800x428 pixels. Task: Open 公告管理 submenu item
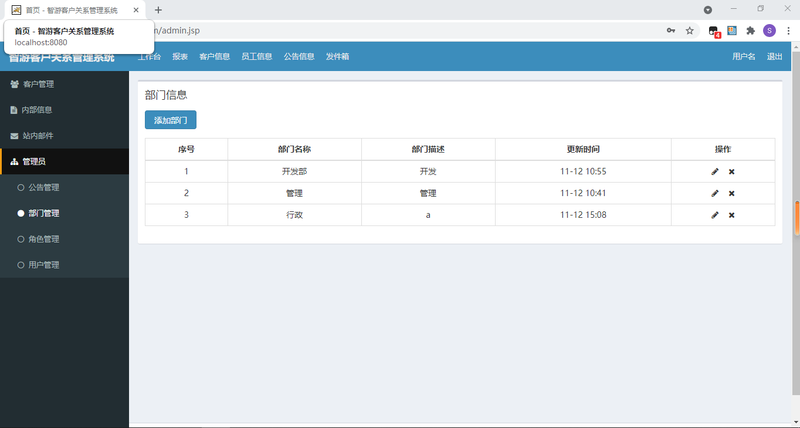click(x=44, y=187)
